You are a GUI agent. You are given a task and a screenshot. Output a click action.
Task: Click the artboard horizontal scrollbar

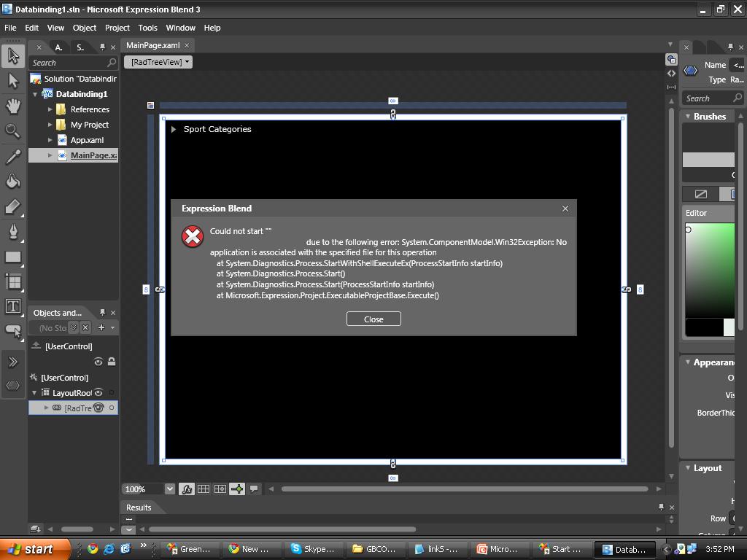465,489
